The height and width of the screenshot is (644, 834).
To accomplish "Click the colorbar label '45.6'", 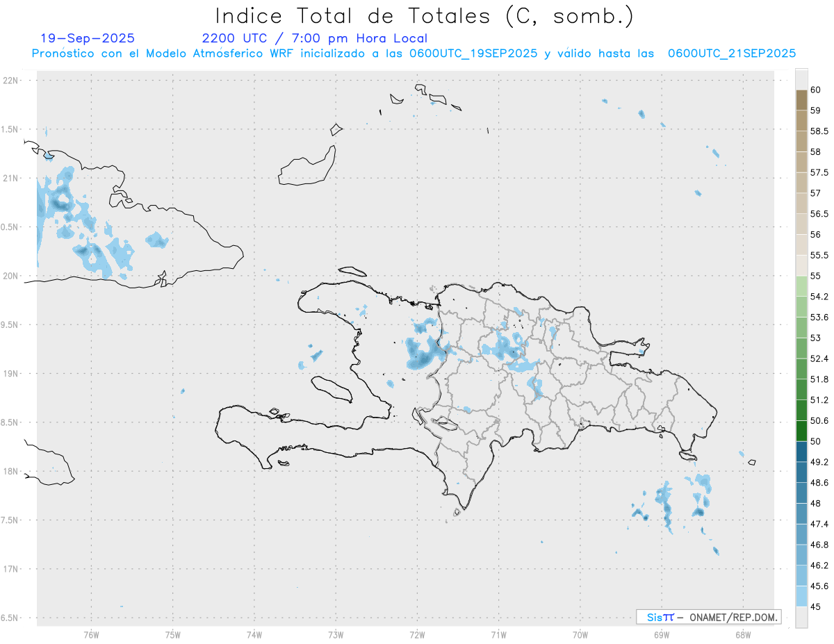I will click(819, 586).
